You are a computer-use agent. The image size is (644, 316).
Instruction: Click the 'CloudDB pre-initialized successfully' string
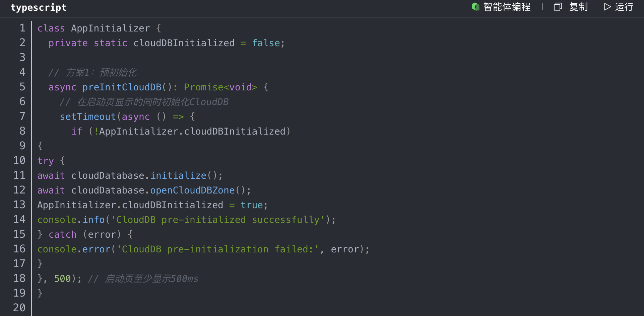pyautogui.click(x=218, y=220)
